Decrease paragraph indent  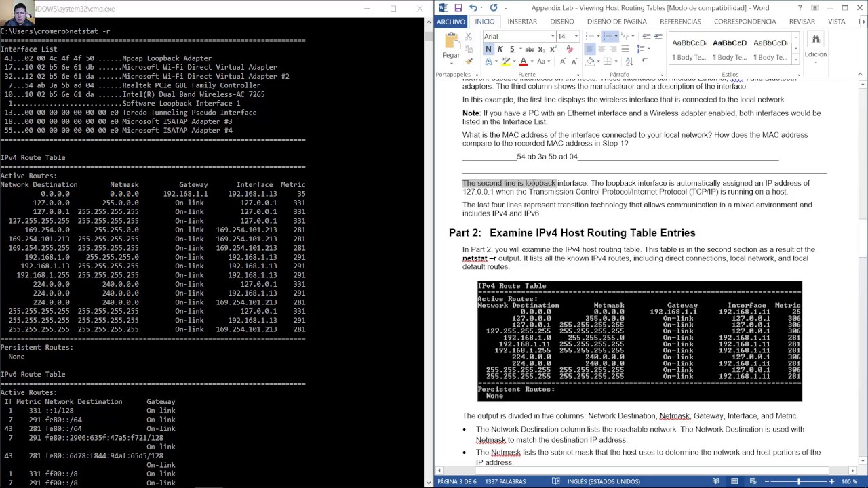pos(647,37)
